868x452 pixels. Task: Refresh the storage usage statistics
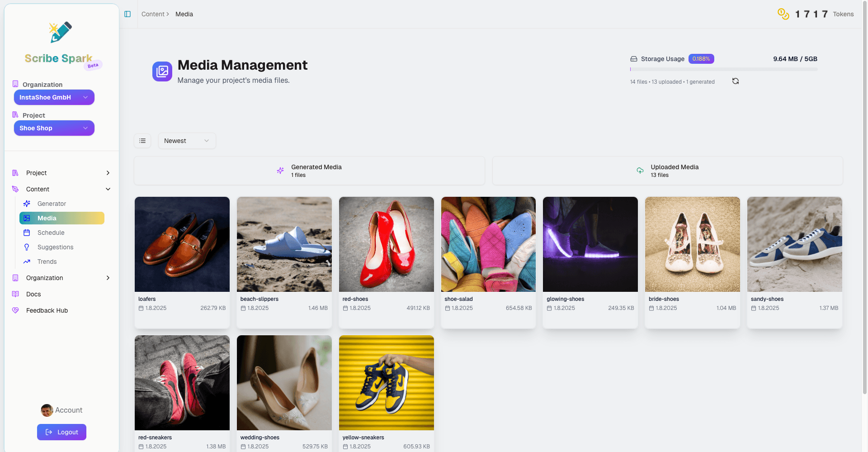pyautogui.click(x=735, y=81)
